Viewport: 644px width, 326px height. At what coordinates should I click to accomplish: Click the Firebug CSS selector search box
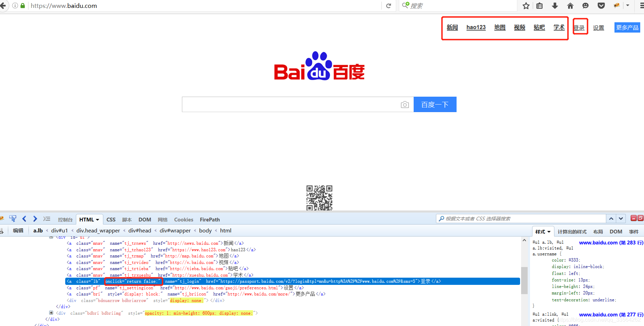[521, 219]
